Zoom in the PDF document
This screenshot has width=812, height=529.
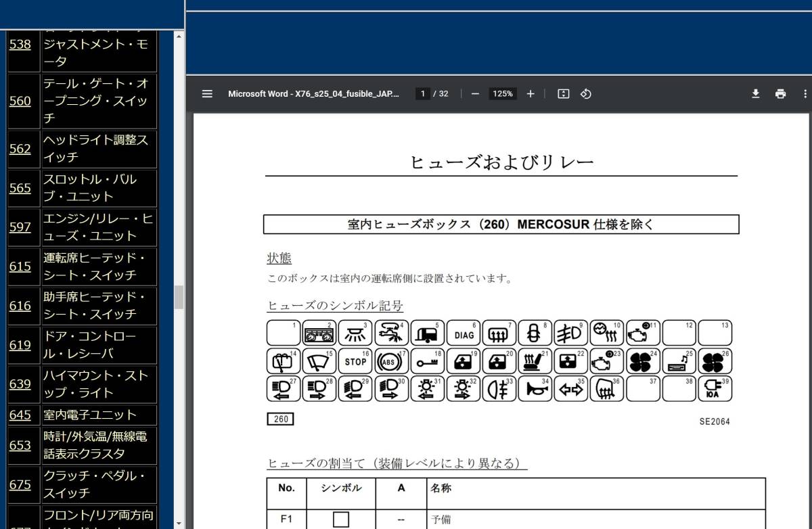pos(531,94)
